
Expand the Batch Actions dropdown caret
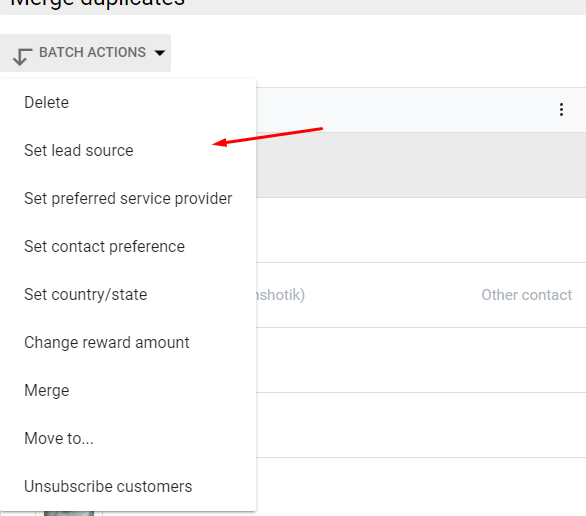pyautogui.click(x=160, y=53)
